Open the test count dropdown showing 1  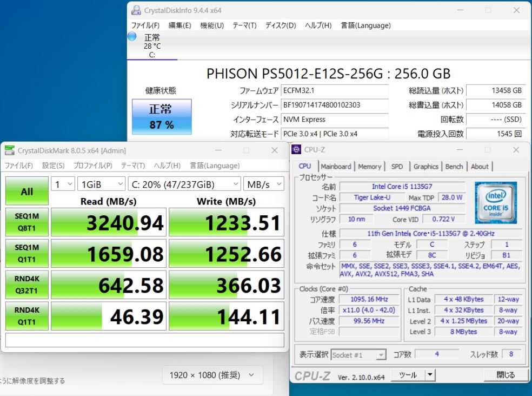click(63, 184)
